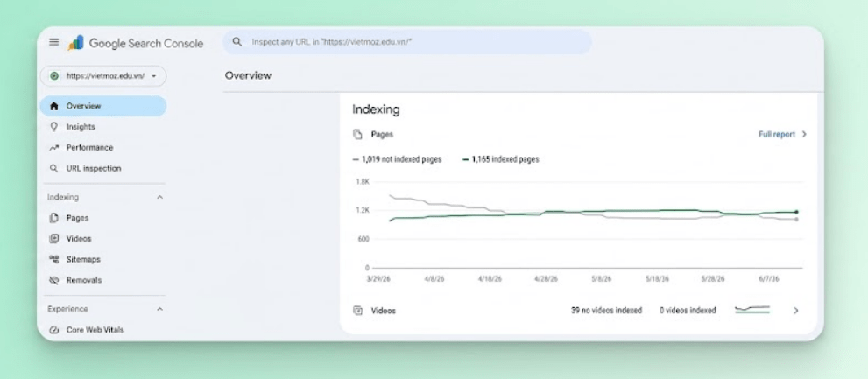Click the Pages label in Indexing card
Viewport: 868px width, 379px height.
click(382, 135)
